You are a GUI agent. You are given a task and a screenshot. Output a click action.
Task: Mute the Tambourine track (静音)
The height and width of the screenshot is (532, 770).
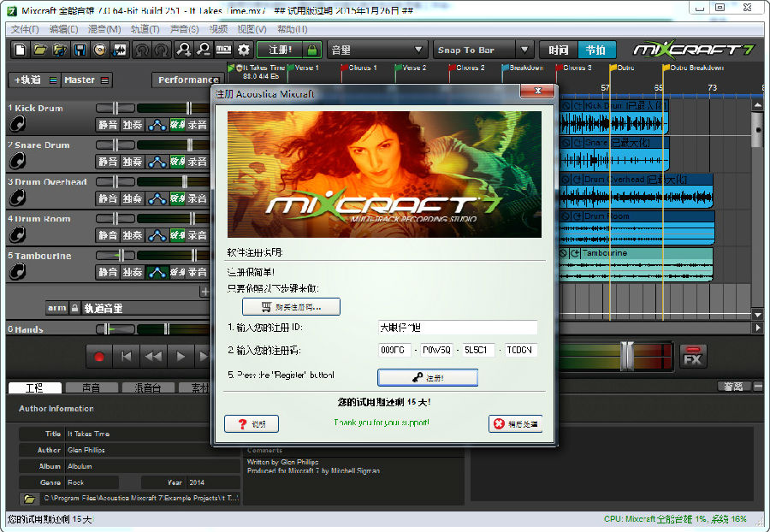point(108,272)
